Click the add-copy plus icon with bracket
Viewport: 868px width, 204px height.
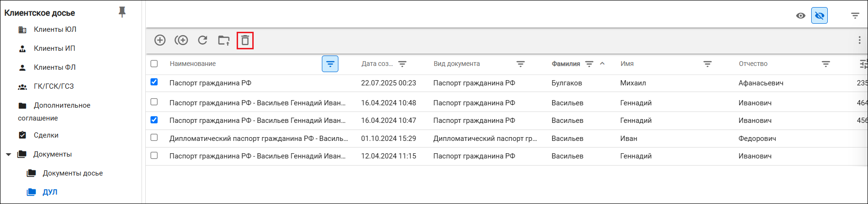click(181, 40)
